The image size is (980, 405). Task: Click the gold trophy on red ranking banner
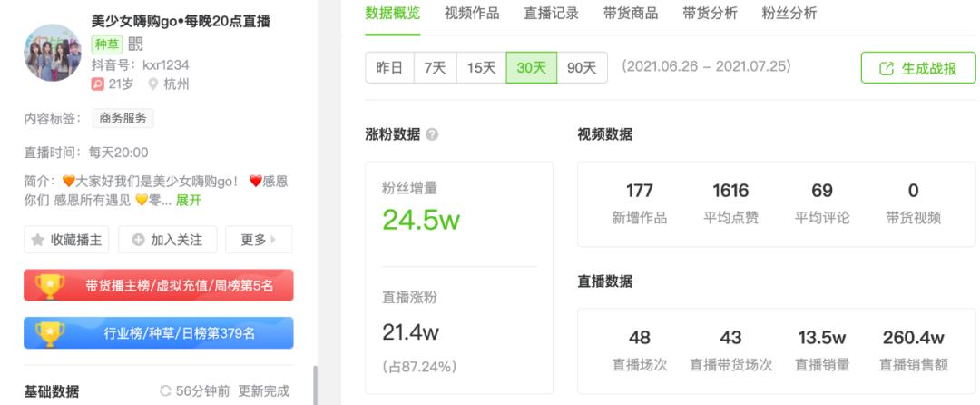coord(49,285)
